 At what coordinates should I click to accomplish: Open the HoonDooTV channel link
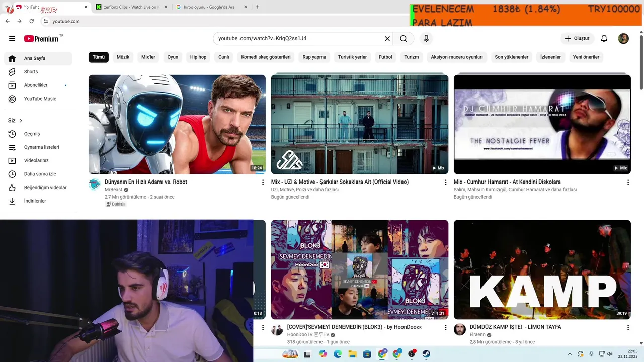308,335
